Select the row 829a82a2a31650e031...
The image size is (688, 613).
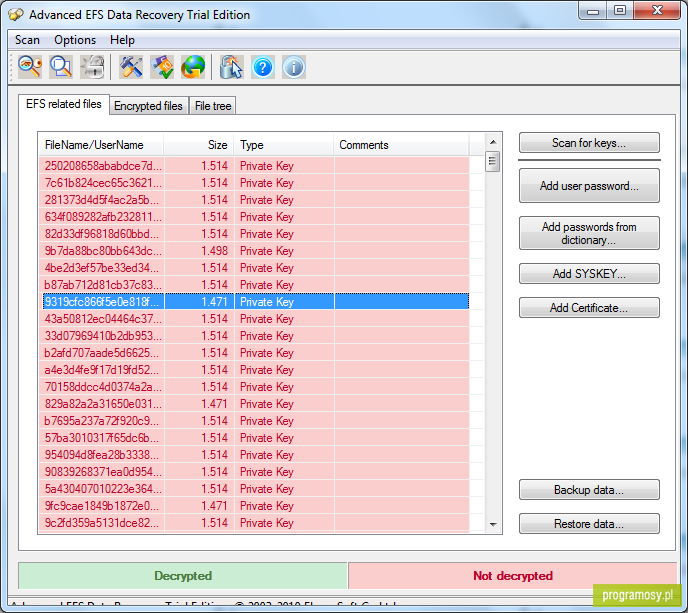click(x=256, y=404)
